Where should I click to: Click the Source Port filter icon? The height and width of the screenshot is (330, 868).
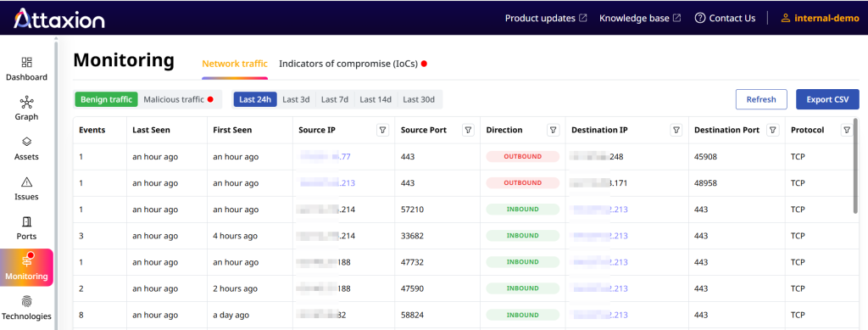[x=468, y=130]
